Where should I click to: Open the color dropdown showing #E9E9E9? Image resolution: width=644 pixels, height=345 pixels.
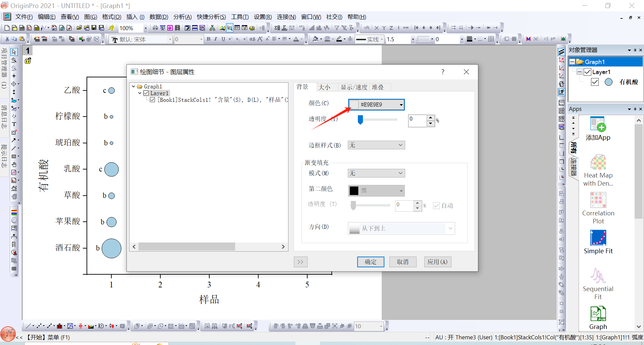pos(401,105)
